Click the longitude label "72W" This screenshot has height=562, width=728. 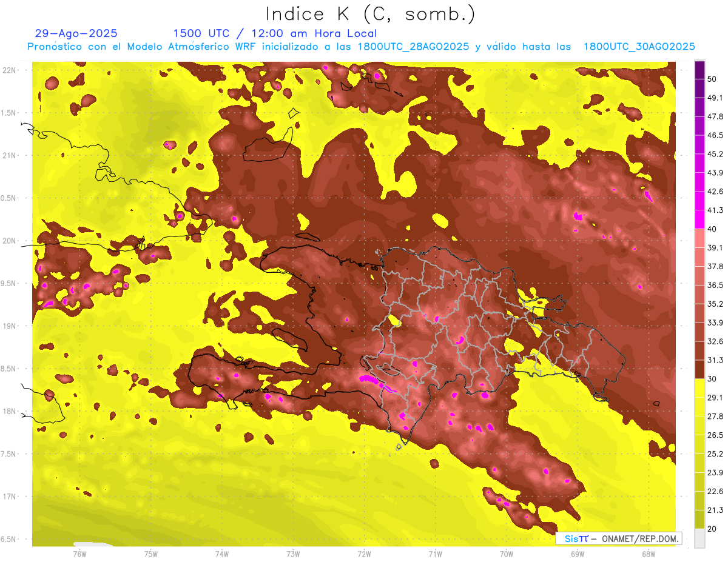click(x=364, y=554)
